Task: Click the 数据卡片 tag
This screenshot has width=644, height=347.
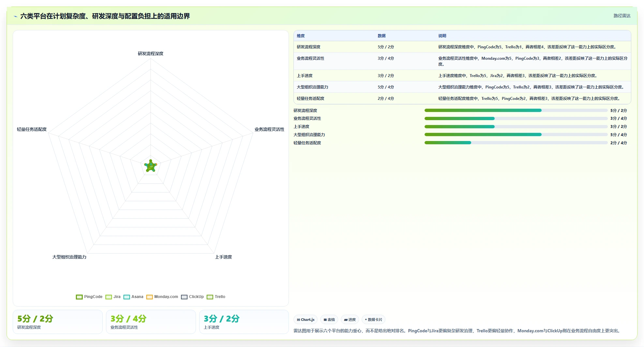Action: click(x=373, y=320)
